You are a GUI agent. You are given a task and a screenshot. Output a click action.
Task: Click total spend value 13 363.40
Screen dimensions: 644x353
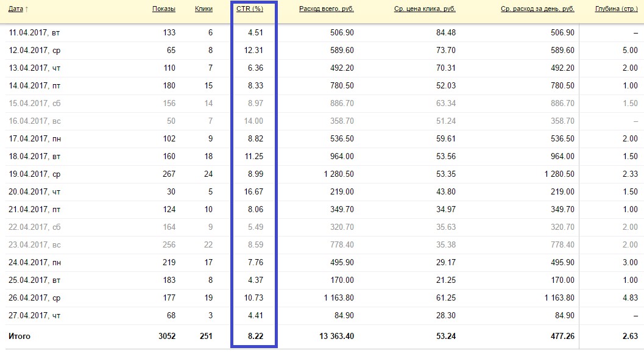pos(336,336)
